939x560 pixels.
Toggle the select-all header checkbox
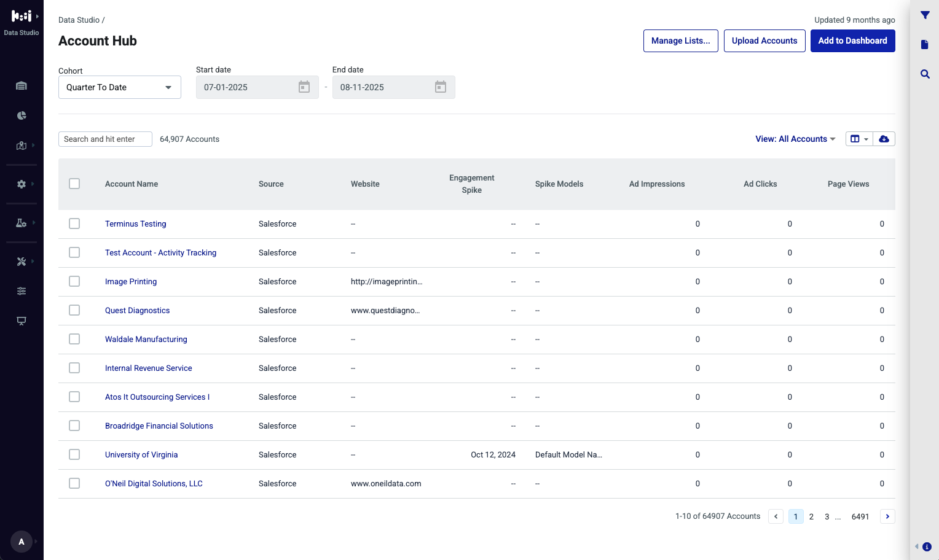coord(74,184)
